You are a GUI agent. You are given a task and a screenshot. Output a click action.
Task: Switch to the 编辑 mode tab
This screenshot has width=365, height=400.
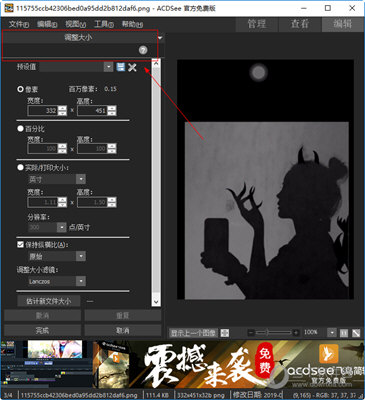(343, 24)
